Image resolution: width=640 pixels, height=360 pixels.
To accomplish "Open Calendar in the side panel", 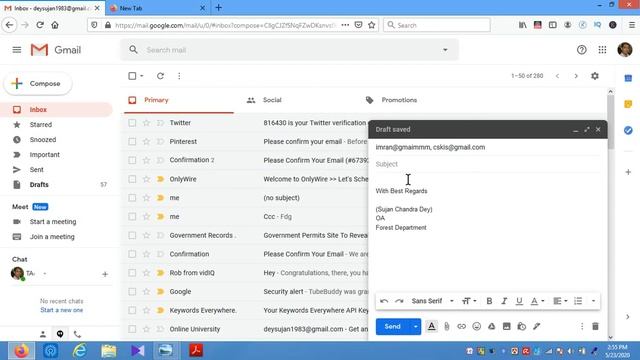I will pos(628,78).
